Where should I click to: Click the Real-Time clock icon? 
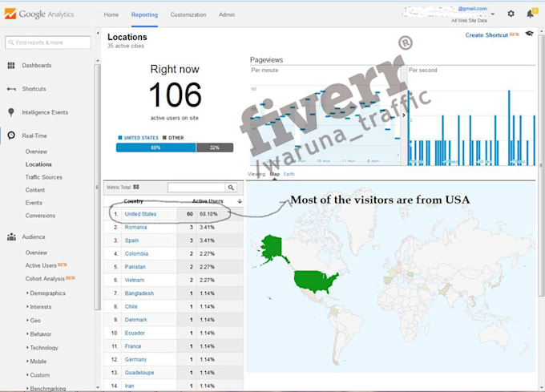coord(11,135)
